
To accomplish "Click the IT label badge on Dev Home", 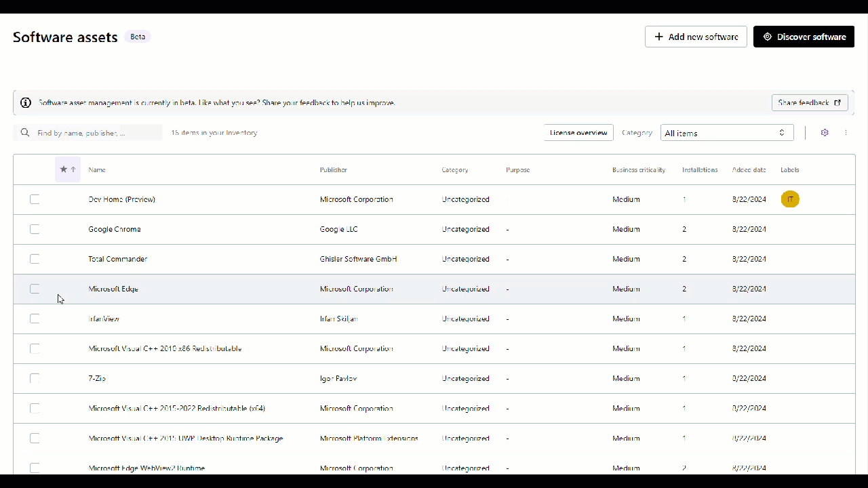I will click(x=790, y=199).
